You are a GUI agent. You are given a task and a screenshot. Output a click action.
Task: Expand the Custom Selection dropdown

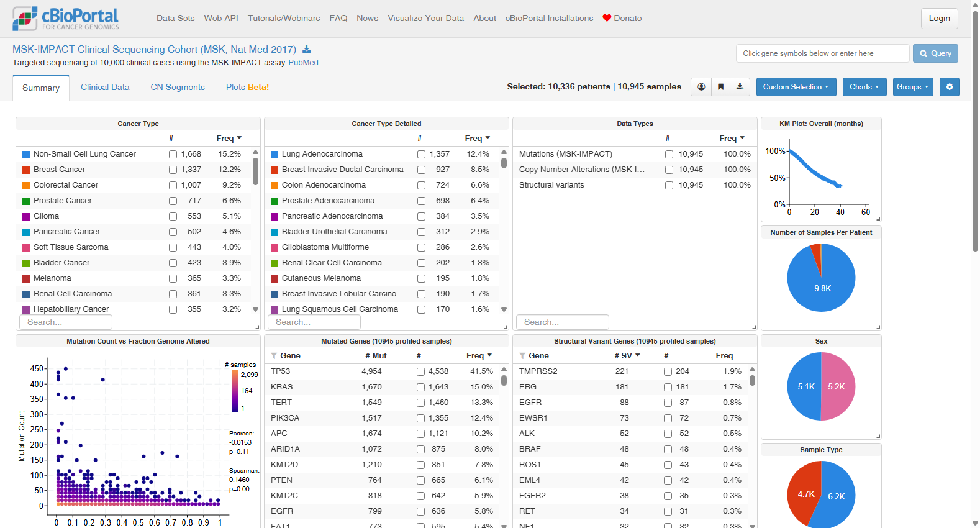click(x=796, y=87)
